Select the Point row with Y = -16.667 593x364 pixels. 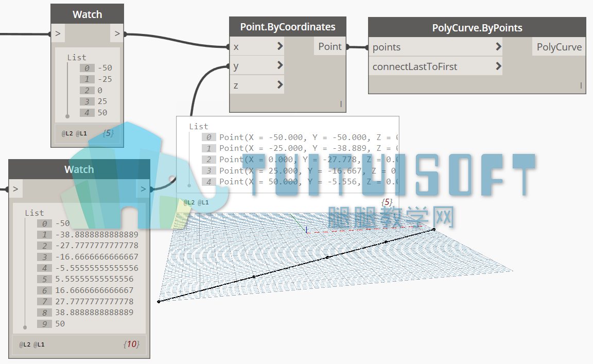[x=308, y=170]
